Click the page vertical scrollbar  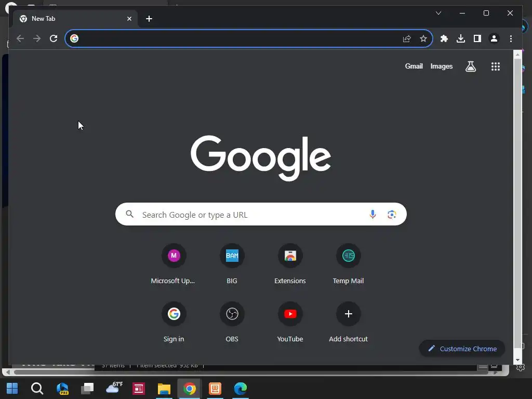point(517,203)
